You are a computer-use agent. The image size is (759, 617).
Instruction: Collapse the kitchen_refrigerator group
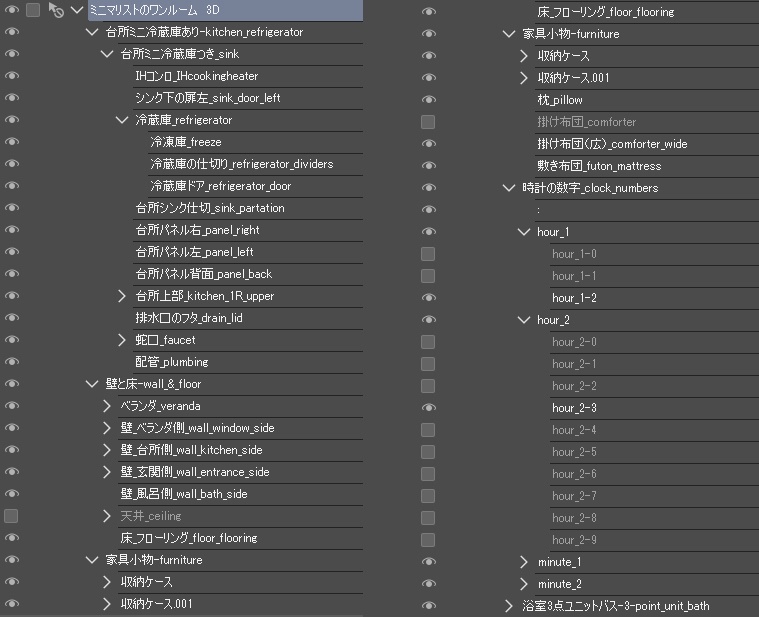[x=93, y=32]
